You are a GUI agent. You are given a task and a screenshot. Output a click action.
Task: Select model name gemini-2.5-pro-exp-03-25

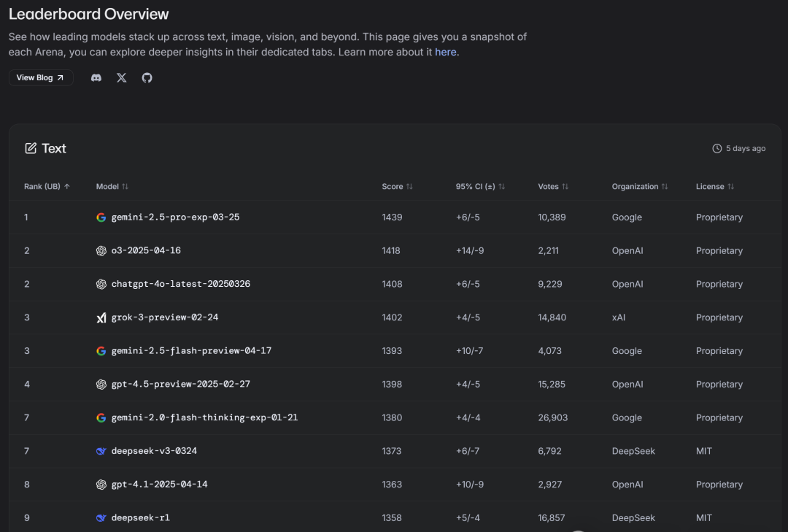(x=175, y=217)
